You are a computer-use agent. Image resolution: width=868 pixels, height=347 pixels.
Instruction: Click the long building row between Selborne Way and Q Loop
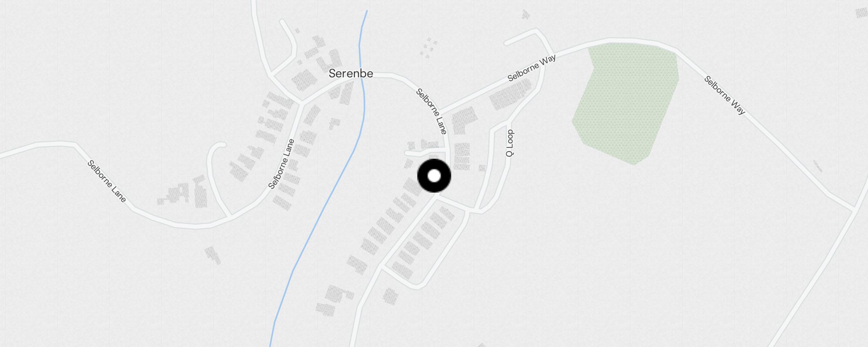pyautogui.click(x=510, y=94)
